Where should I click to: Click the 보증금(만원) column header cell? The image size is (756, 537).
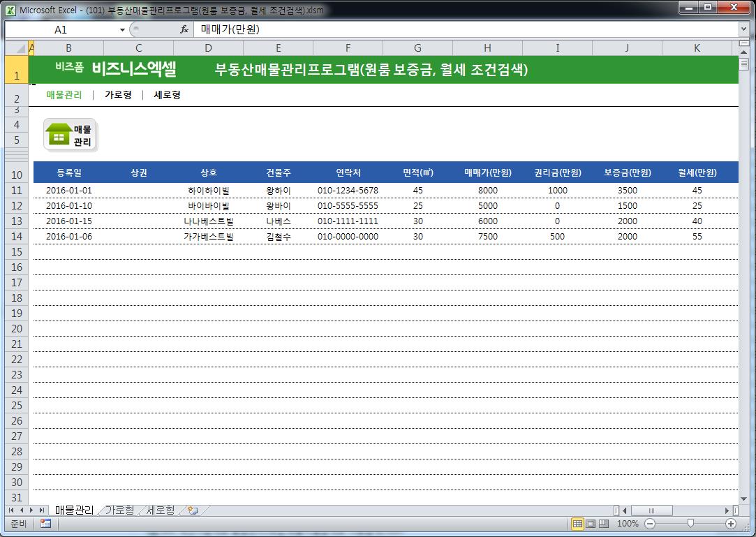[628, 172]
